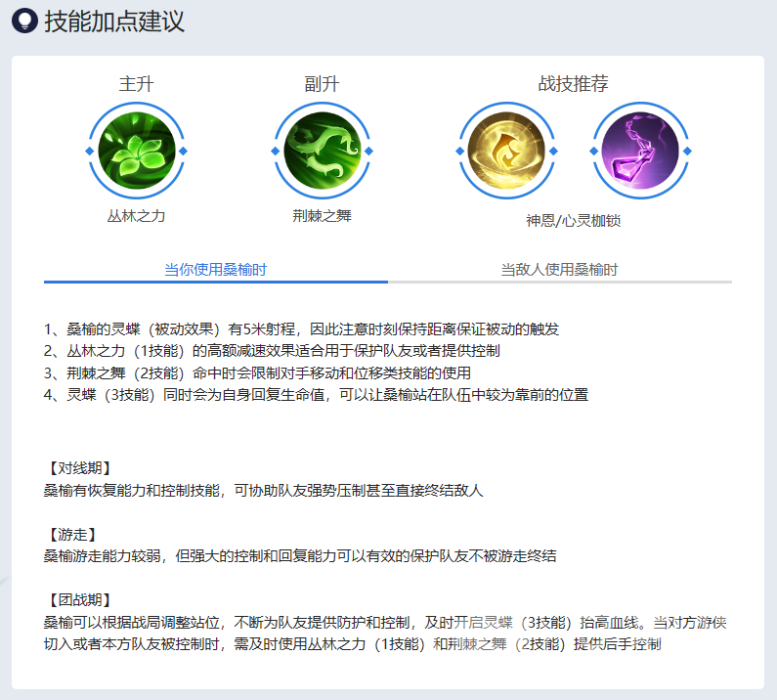The height and width of the screenshot is (700, 777).
Task: Click the 主升 heading
Action: coord(136,84)
